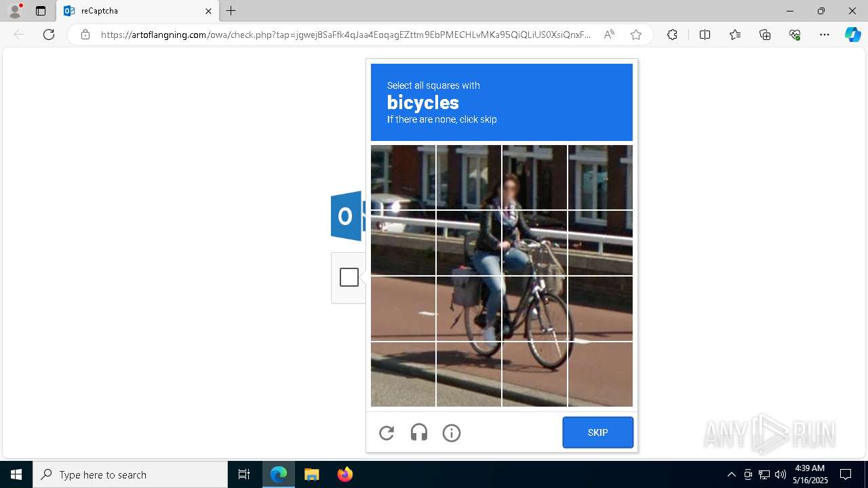868x488 pixels.
Task: Click the browser address bar URL
Action: pos(346,35)
